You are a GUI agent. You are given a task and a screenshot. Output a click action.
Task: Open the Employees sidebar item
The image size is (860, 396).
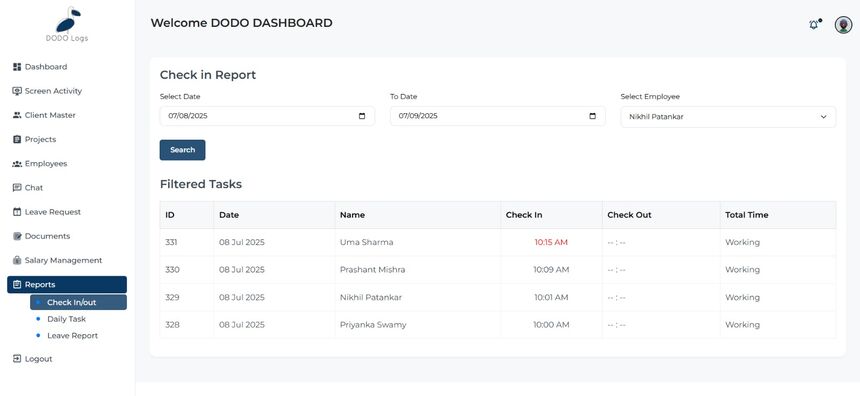tap(39, 163)
